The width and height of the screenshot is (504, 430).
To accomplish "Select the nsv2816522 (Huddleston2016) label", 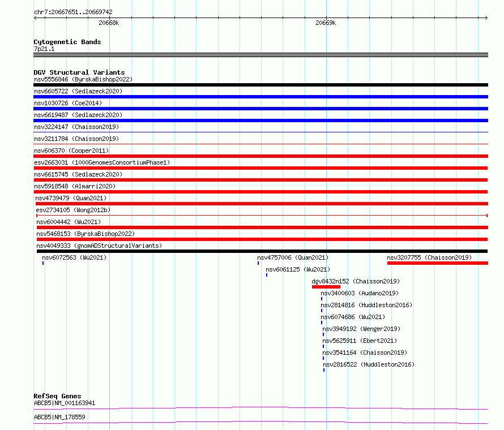I will pyautogui.click(x=369, y=364).
